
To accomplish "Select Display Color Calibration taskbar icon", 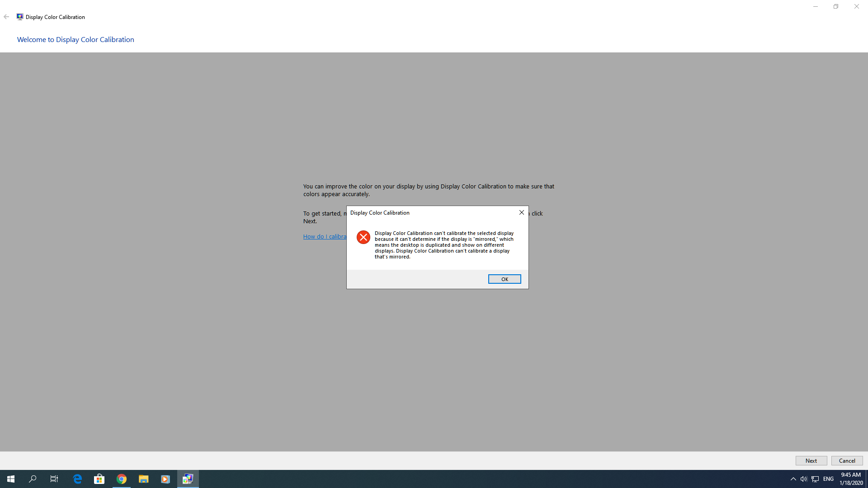I will click(x=188, y=479).
